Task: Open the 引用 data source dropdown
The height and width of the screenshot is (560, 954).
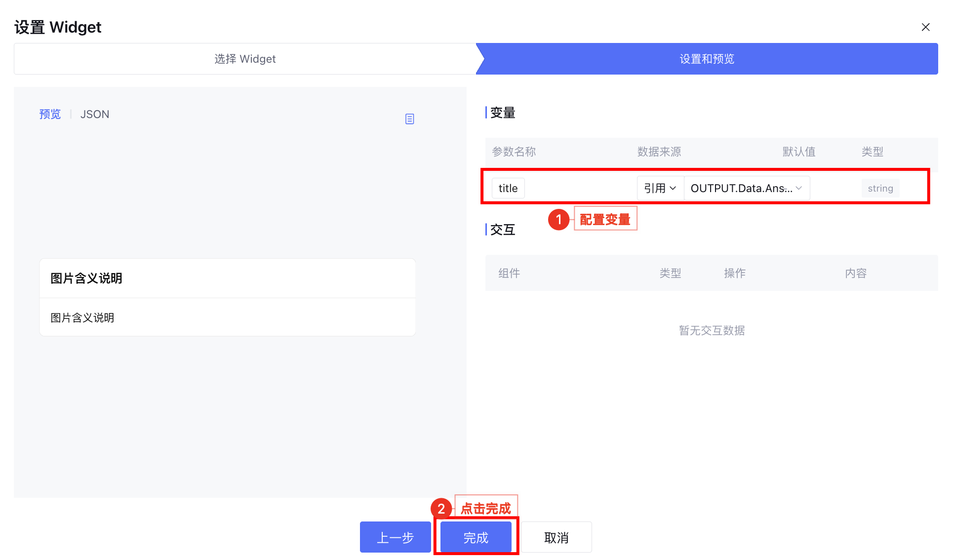Action: click(x=660, y=188)
